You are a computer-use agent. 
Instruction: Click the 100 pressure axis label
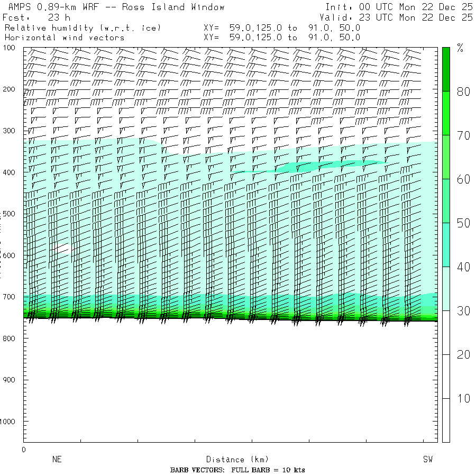pyautogui.click(x=9, y=48)
